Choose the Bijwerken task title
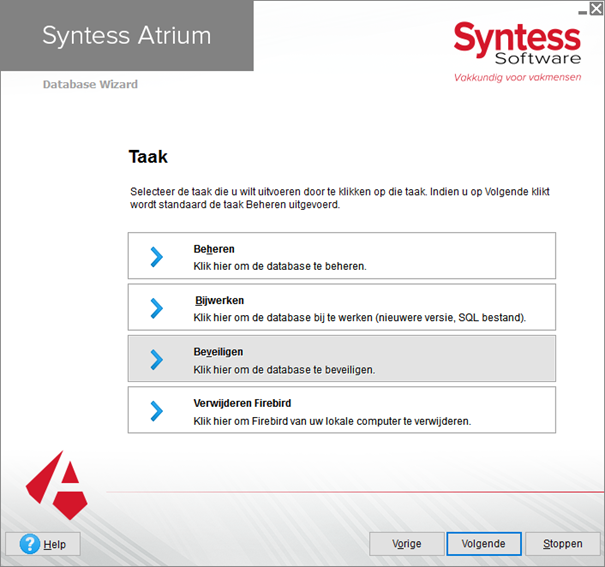Screen dimensions: 605x567 pos(219,300)
